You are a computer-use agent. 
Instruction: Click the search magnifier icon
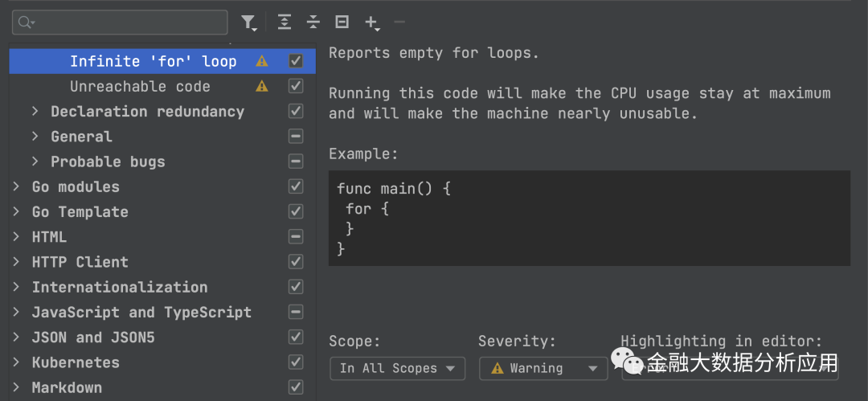25,23
